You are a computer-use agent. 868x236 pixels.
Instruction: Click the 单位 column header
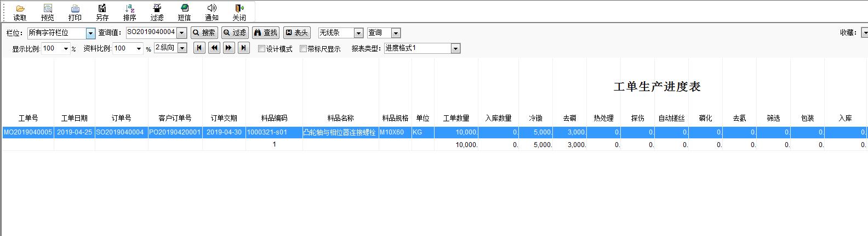point(423,118)
